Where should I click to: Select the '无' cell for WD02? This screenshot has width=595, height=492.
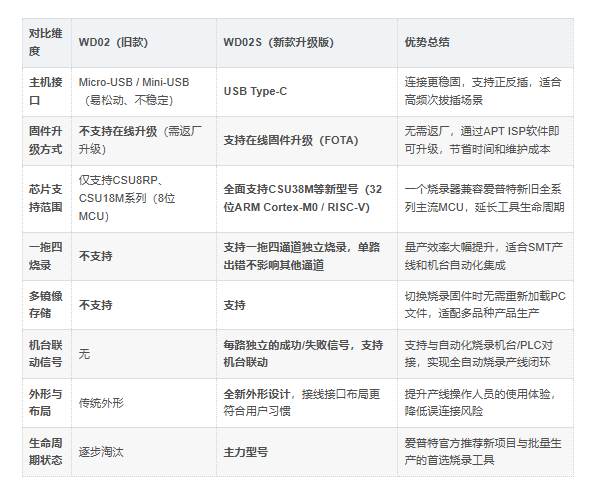[x=144, y=354]
